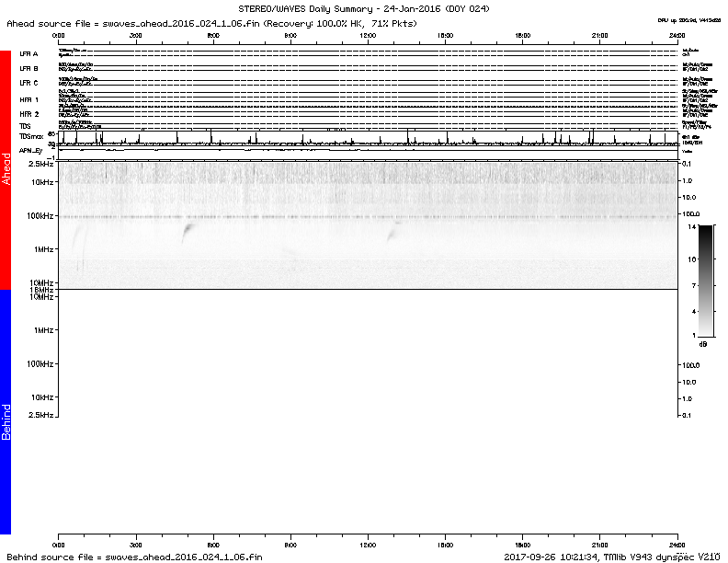Click the red Ahead spacecraft side bar

pos(6,170)
